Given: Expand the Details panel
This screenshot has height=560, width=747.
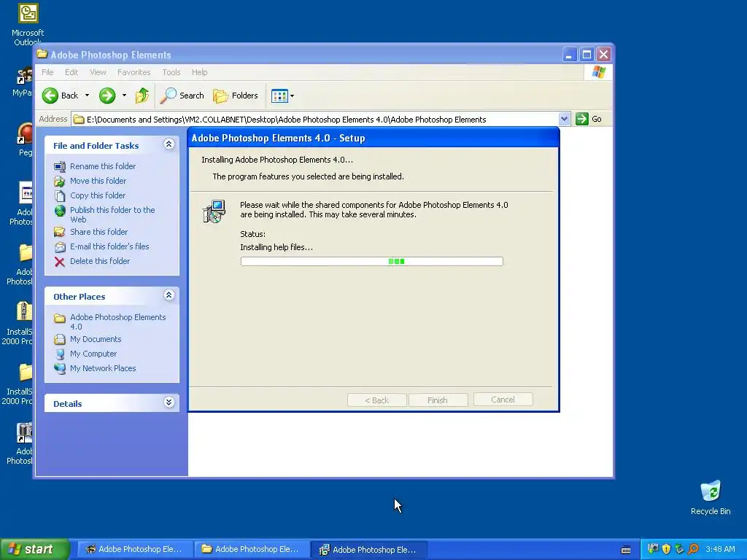Looking at the screenshot, I should coord(169,402).
